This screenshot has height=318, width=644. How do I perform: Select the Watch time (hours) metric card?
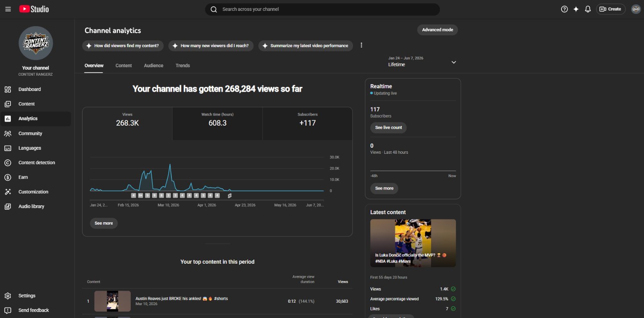(217, 124)
